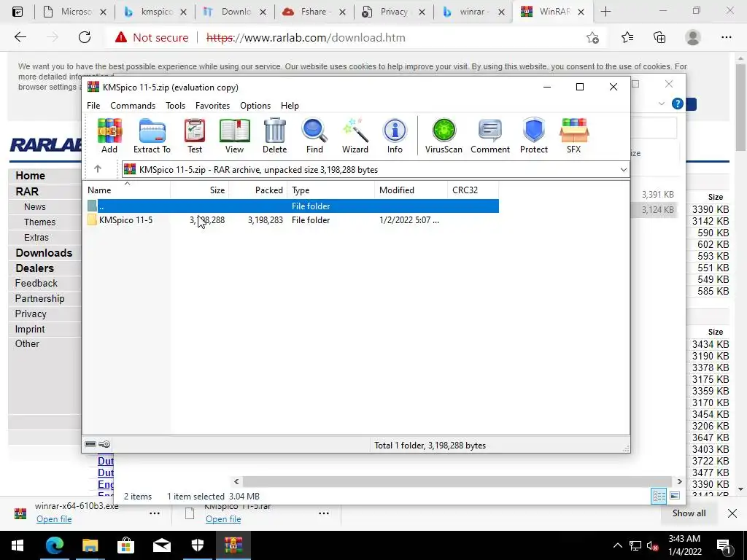Show hidden system tray icons

[617, 545]
